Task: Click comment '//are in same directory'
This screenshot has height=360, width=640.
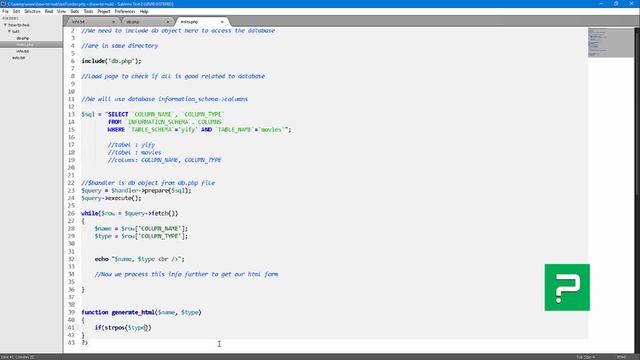Action: (x=120, y=46)
